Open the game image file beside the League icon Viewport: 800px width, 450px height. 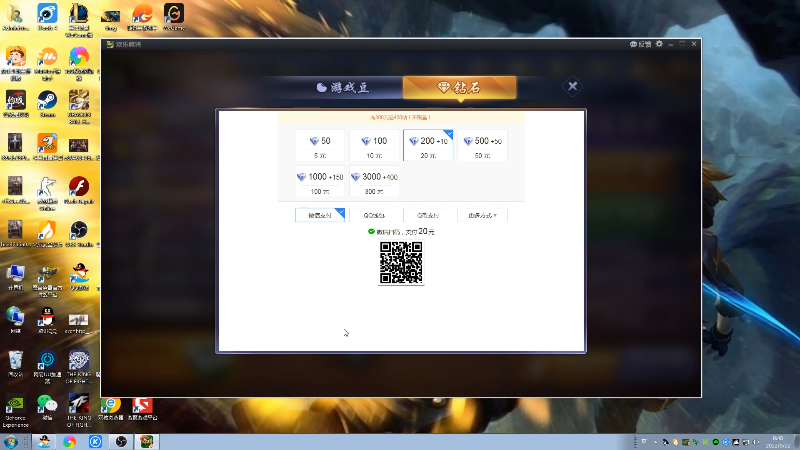click(x=110, y=19)
